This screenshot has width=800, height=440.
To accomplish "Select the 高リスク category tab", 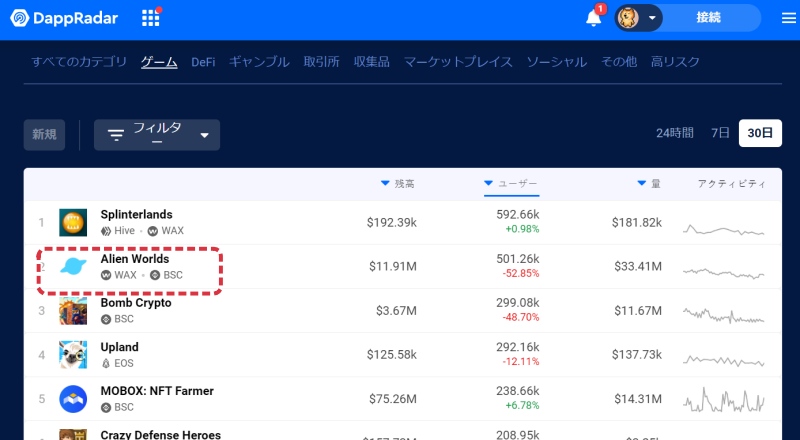I will click(675, 62).
